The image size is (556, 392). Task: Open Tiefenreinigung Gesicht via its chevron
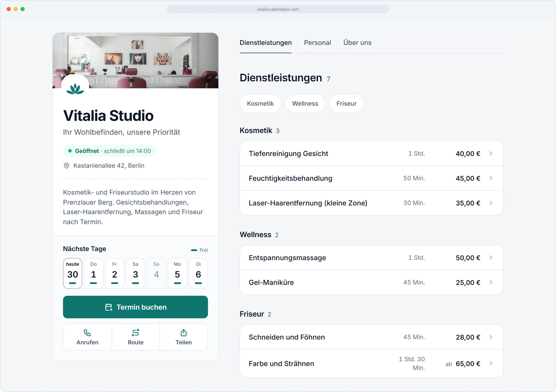pos(491,154)
